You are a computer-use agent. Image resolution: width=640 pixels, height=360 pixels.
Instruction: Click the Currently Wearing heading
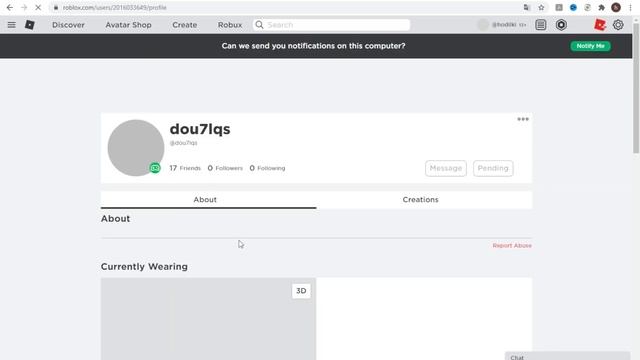pos(144,267)
